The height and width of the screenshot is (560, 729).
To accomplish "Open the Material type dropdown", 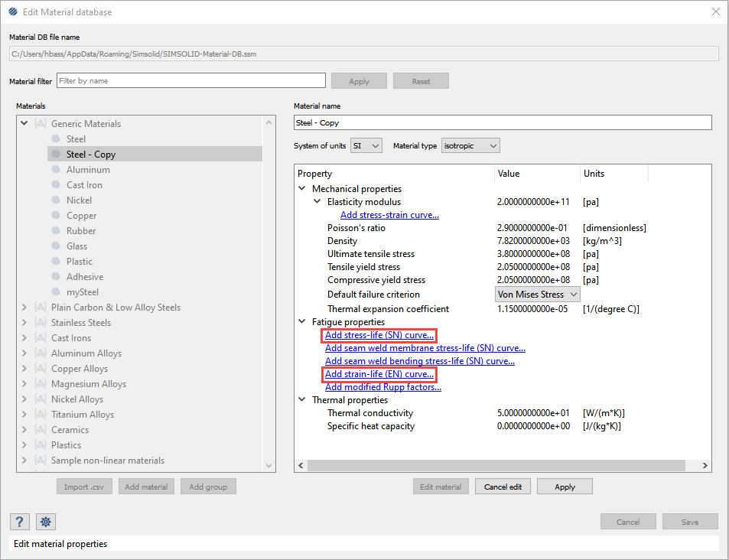I will click(470, 145).
